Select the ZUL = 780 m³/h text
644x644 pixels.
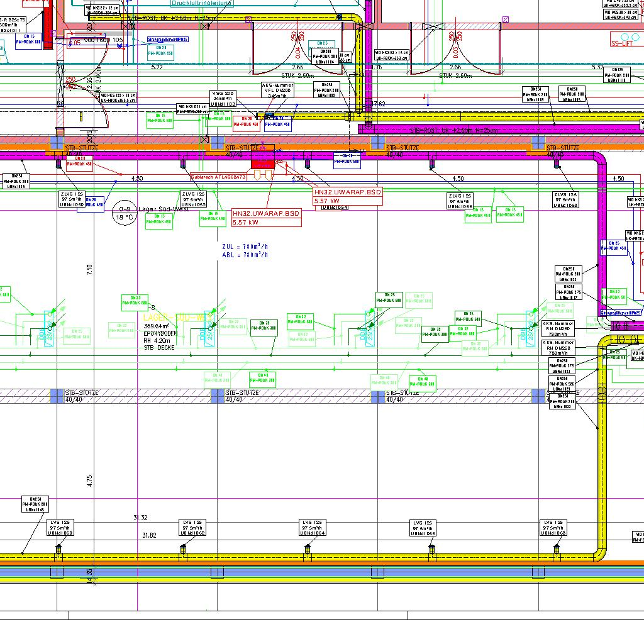(x=245, y=247)
